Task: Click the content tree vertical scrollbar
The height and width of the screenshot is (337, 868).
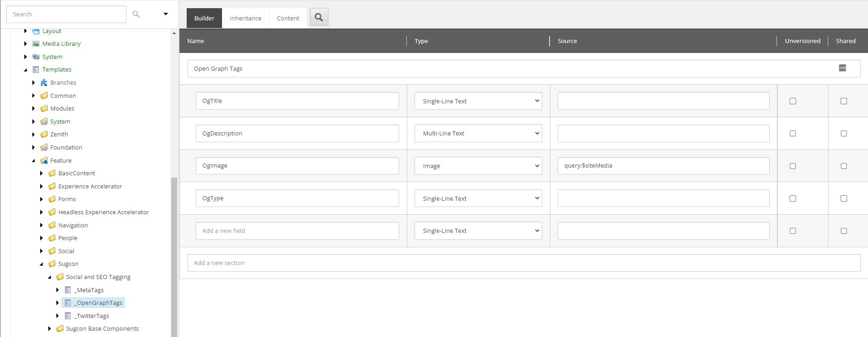Action: (x=174, y=254)
